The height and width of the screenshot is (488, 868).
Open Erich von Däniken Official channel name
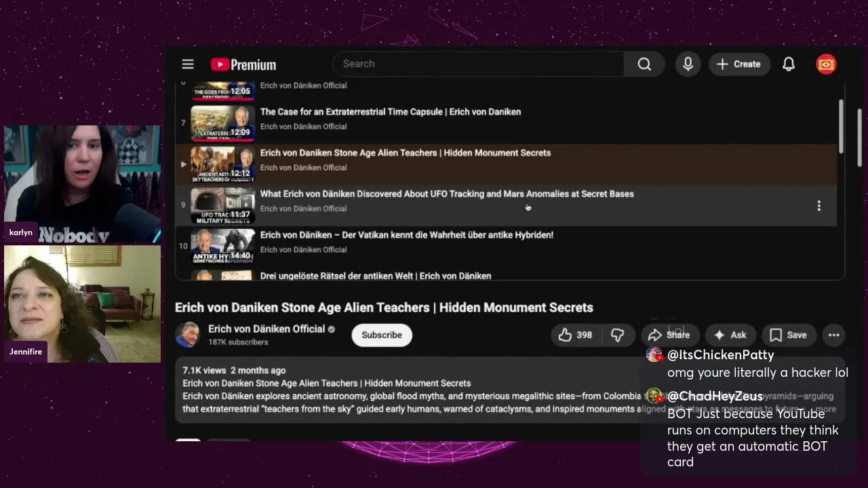pyautogui.click(x=267, y=329)
